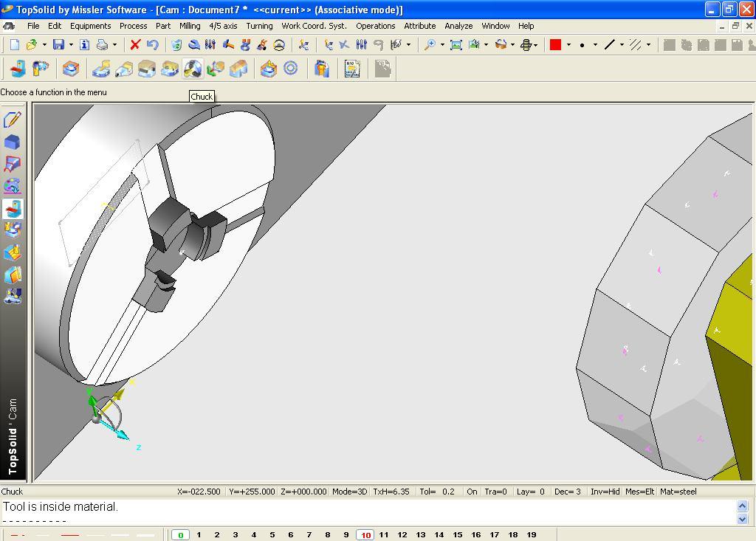The image size is (756, 541).
Task: Open the Work Coord. Syst. menu
Action: [314, 26]
